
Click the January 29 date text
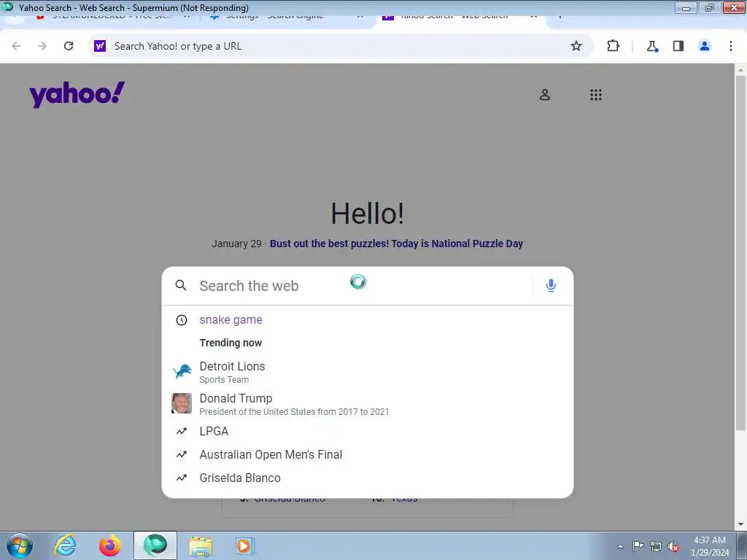point(237,244)
